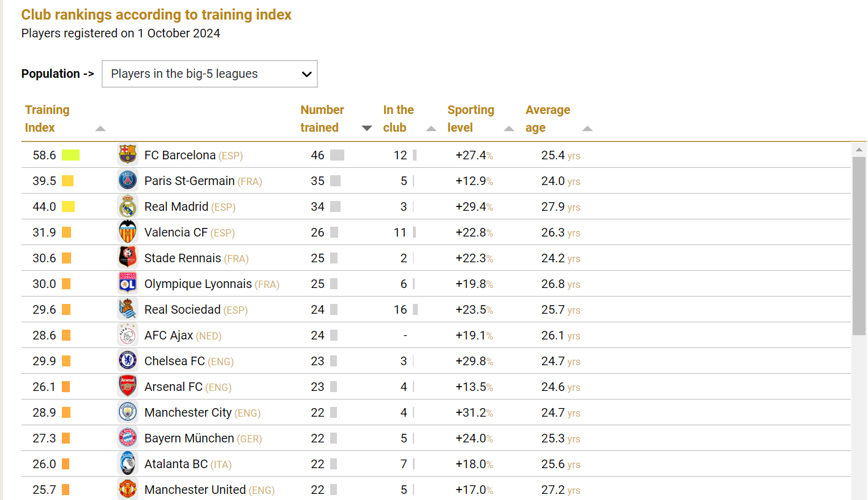Open the Population dropdown selector
868x500 pixels.
209,74
